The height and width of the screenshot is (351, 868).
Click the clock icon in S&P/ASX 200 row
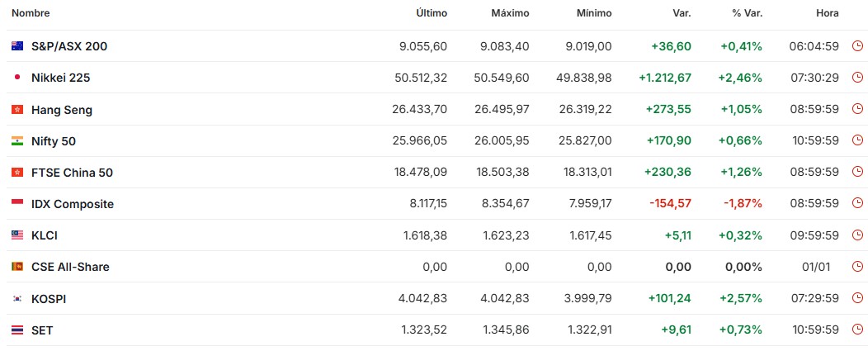[858, 46]
